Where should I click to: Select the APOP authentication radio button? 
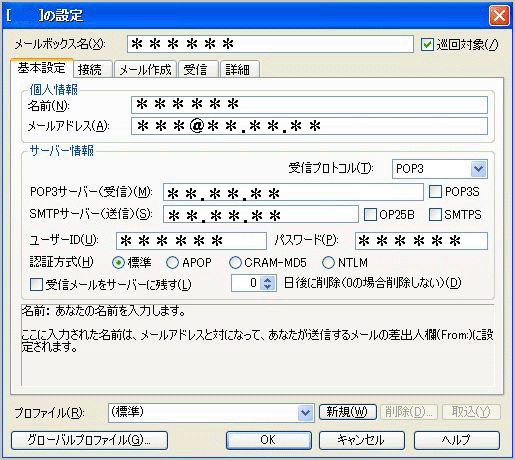click(172, 263)
